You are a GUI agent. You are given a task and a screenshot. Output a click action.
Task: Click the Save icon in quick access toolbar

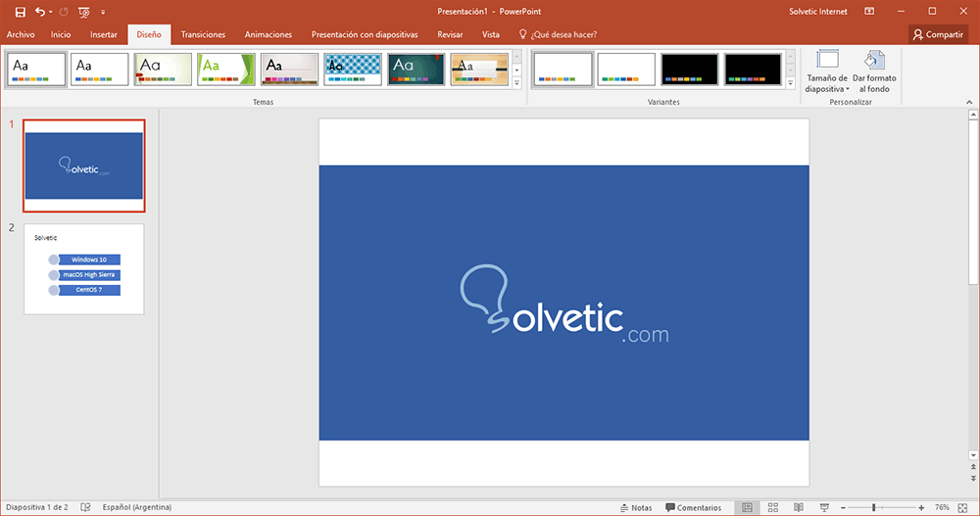[20, 12]
